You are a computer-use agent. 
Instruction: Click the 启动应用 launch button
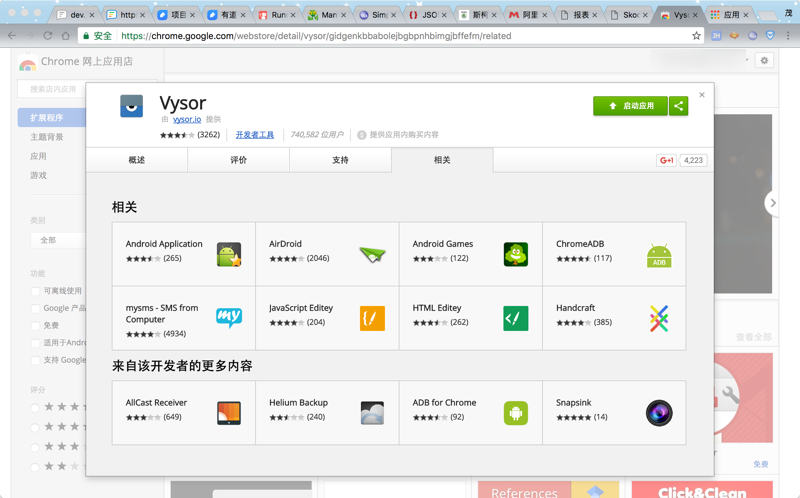pyautogui.click(x=630, y=106)
